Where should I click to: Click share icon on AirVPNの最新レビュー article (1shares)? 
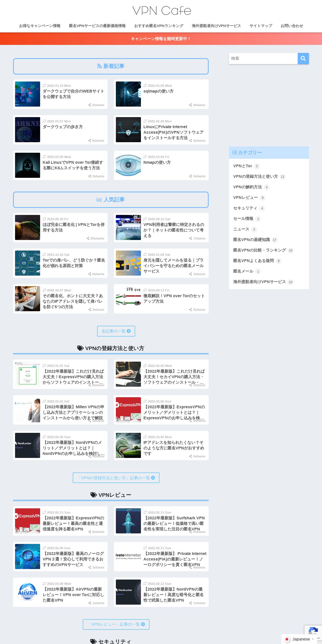[x=90, y=603]
